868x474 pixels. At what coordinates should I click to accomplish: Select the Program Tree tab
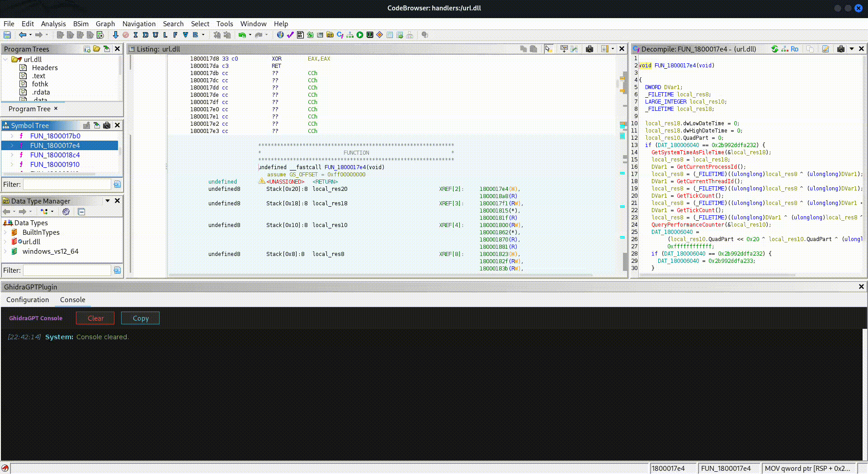pyautogui.click(x=29, y=109)
